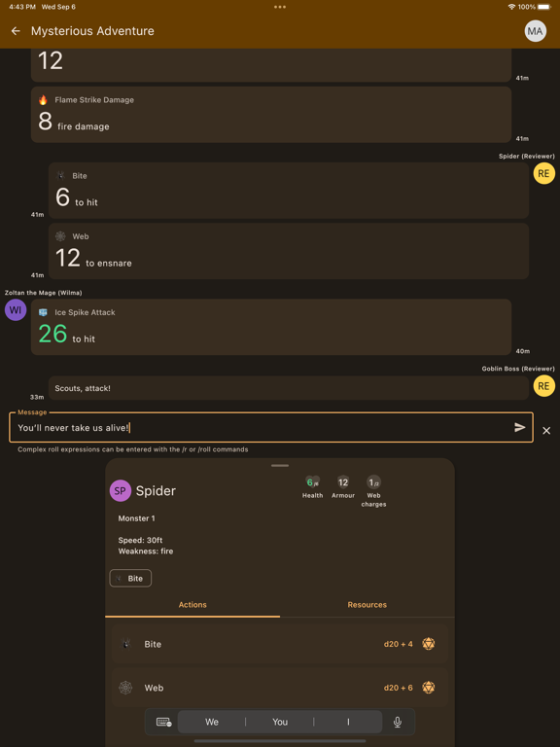This screenshot has width=560, height=747.
Task: Hide keyboard using keyboard icon
Action: click(x=163, y=723)
